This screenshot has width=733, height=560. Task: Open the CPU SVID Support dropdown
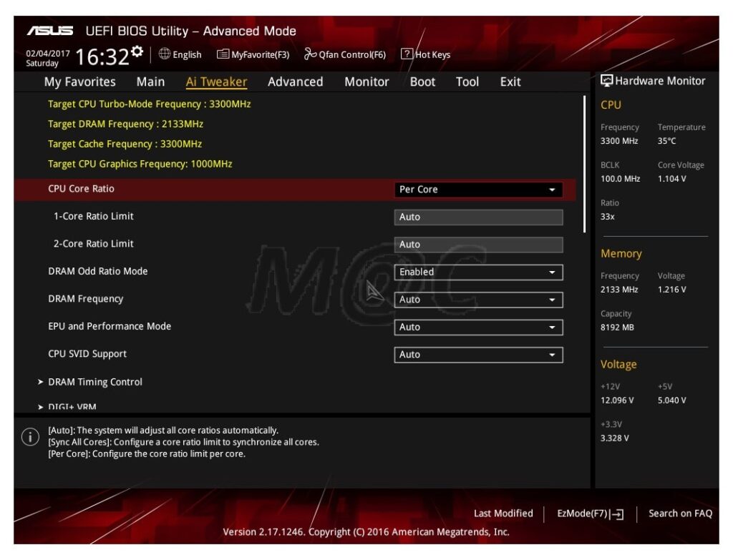click(478, 355)
